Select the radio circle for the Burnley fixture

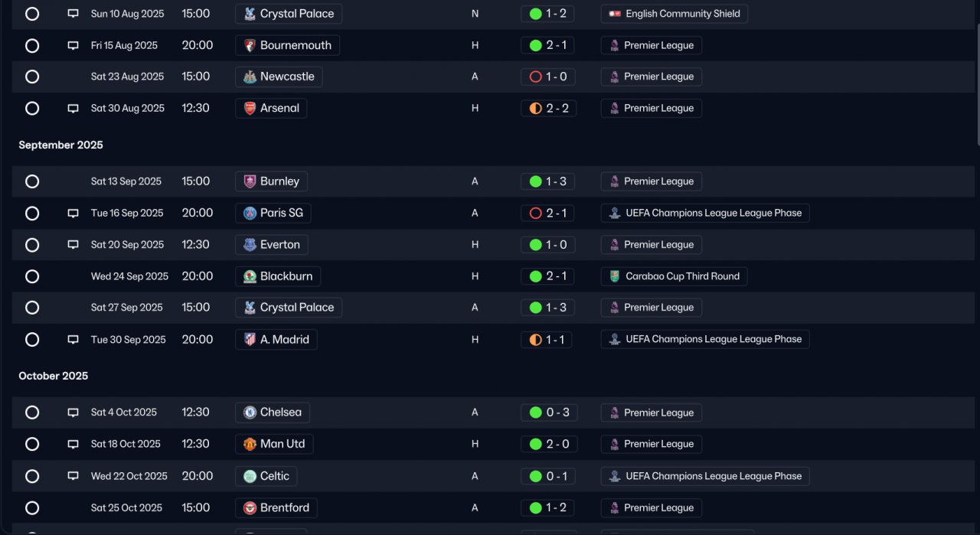(x=32, y=181)
